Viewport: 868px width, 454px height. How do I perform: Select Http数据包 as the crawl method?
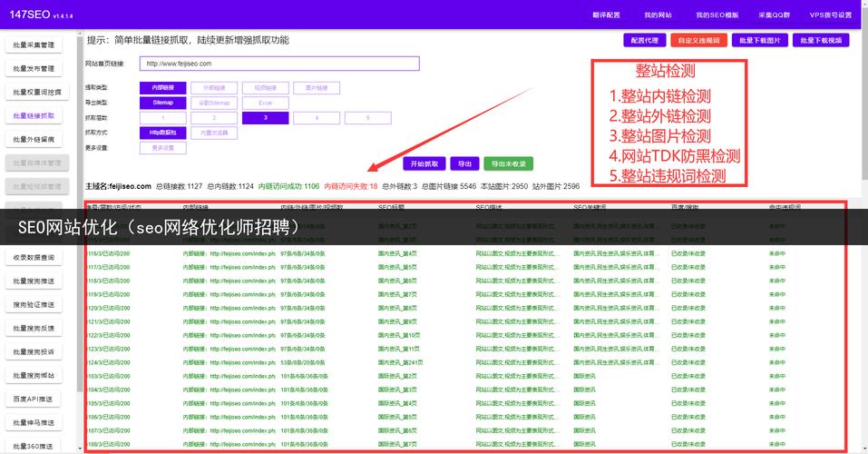coord(162,133)
